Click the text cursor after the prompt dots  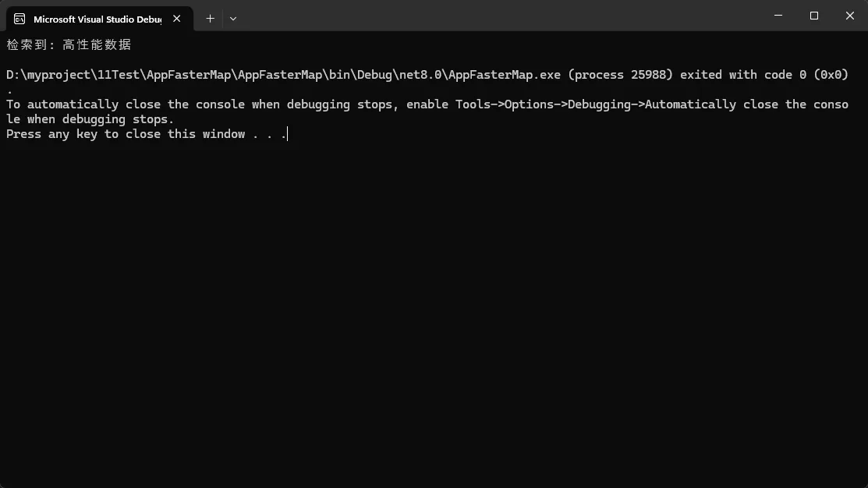[x=288, y=134]
